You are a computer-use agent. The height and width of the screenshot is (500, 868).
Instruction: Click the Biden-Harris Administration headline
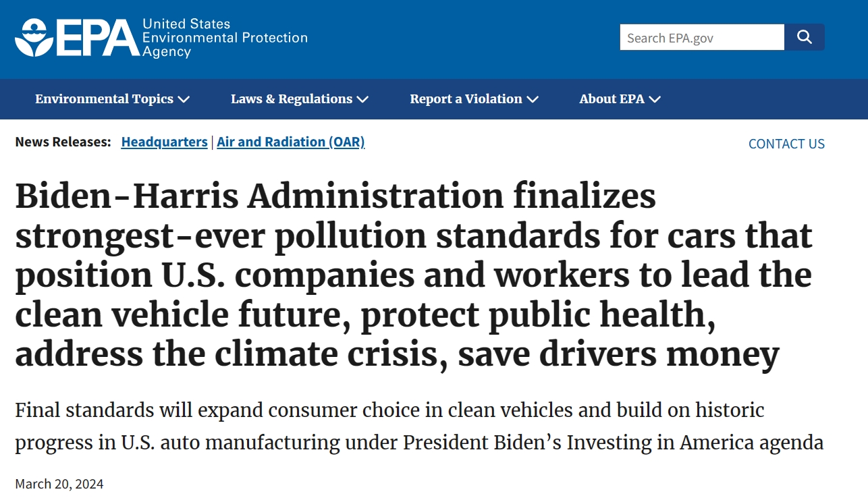[413, 275]
